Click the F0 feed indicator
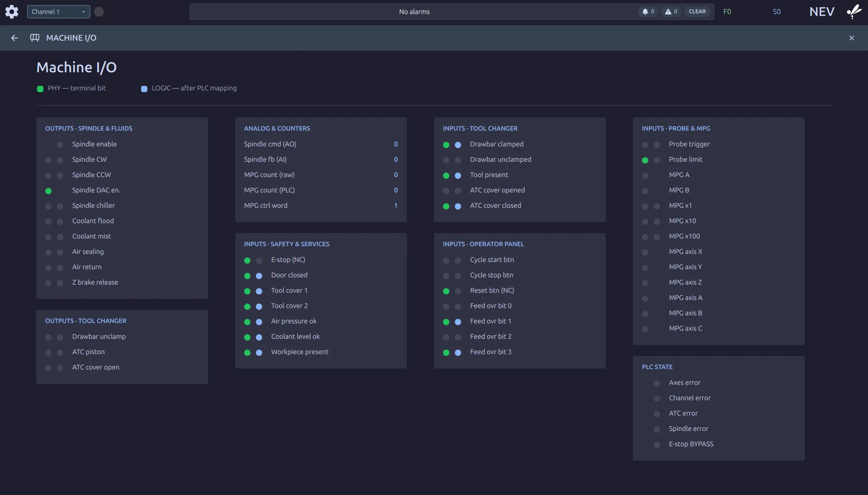The width and height of the screenshot is (868, 495). pyautogui.click(x=727, y=12)
